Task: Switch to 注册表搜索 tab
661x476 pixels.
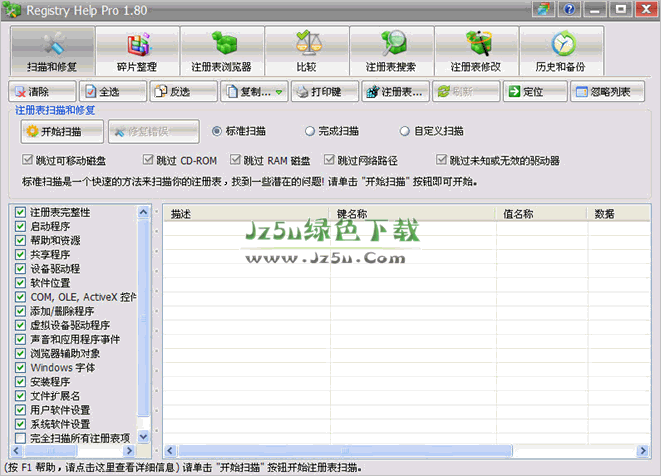Action: coord(392,51)
